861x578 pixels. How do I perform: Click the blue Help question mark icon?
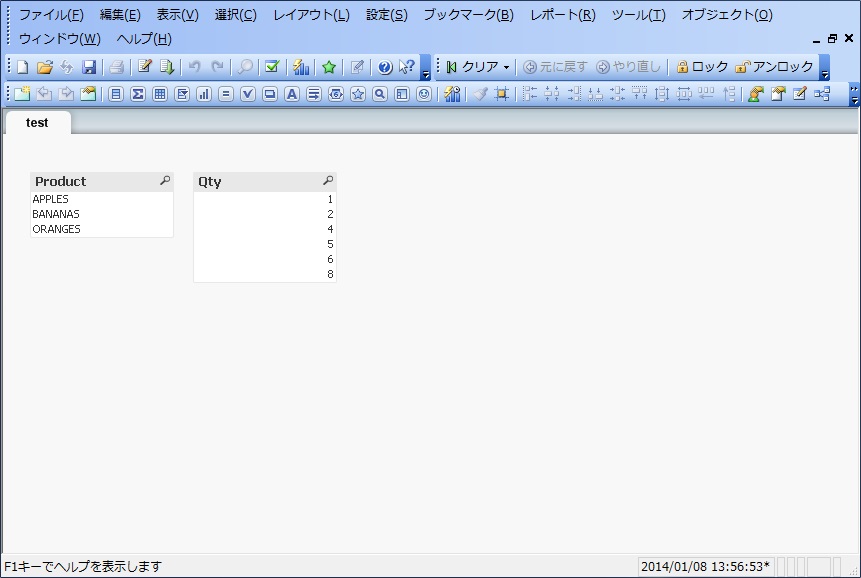pyautogui.click(x=385, y=67)
